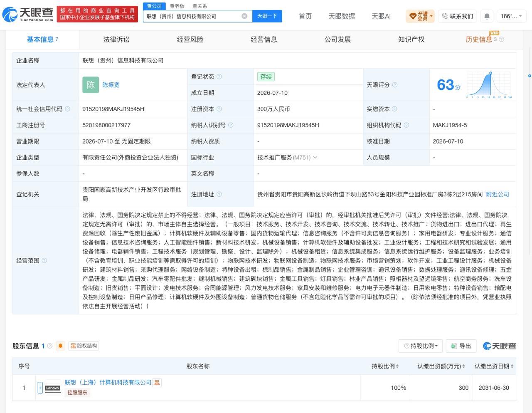
Task: Expand 国标行业 技术推广服务 chevron
Action: tap(315, 157)
